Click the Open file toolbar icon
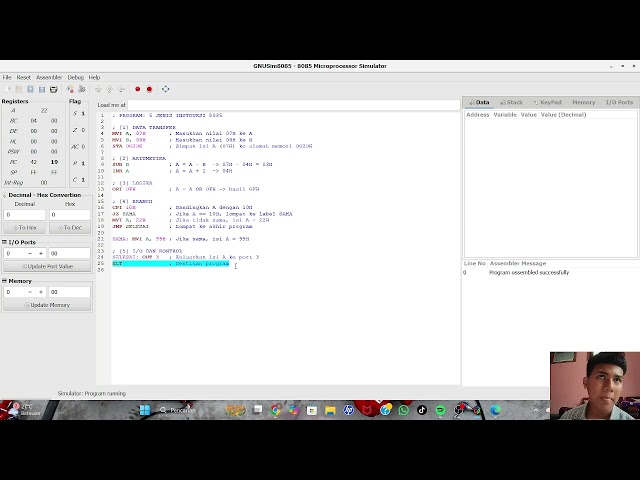640x480 pixels. click(x=19, y=89)
